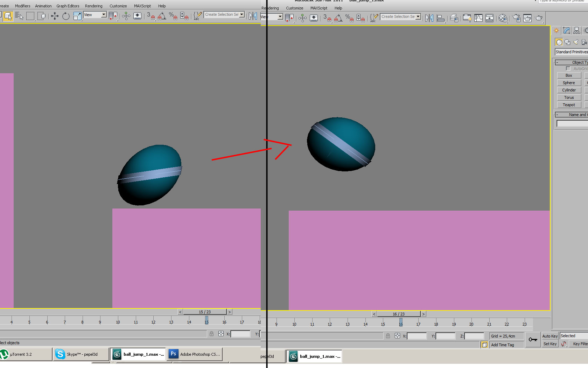The height and width of the screenshot is (368, 588).
Task: Open the Render Setup dialog icon
Action: coord(516,18)
